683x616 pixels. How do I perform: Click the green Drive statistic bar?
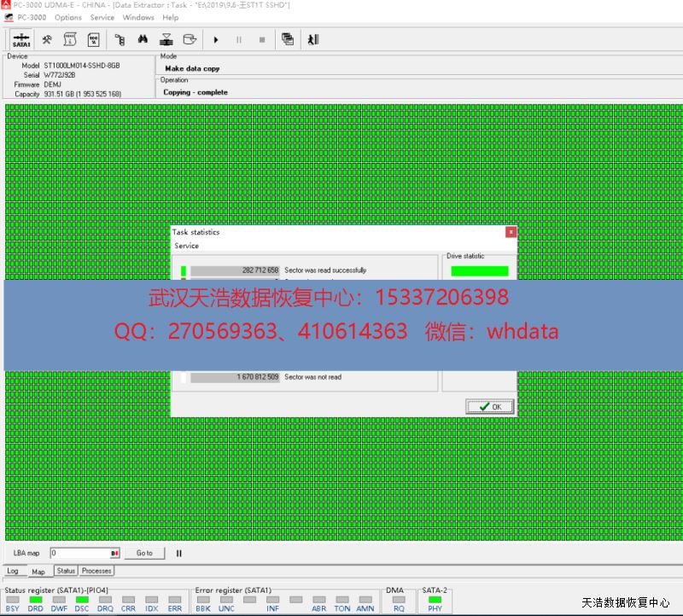tap(479, 271)
